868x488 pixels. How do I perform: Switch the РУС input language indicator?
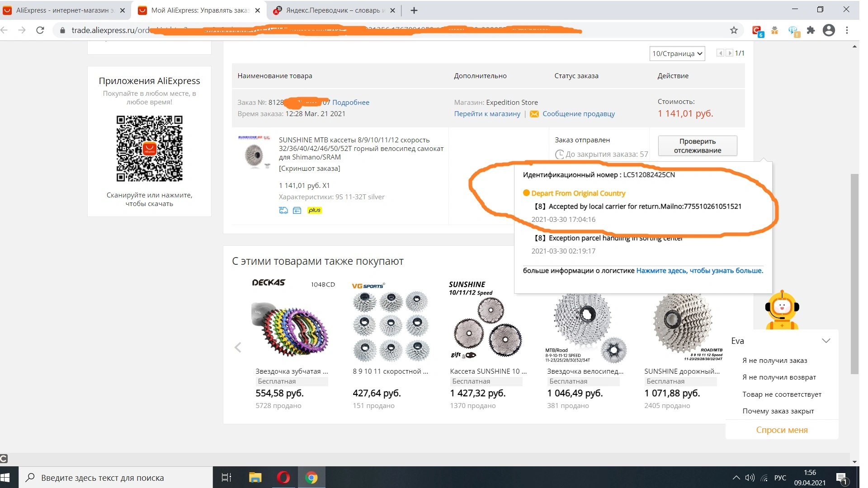(x=780, y=478)
